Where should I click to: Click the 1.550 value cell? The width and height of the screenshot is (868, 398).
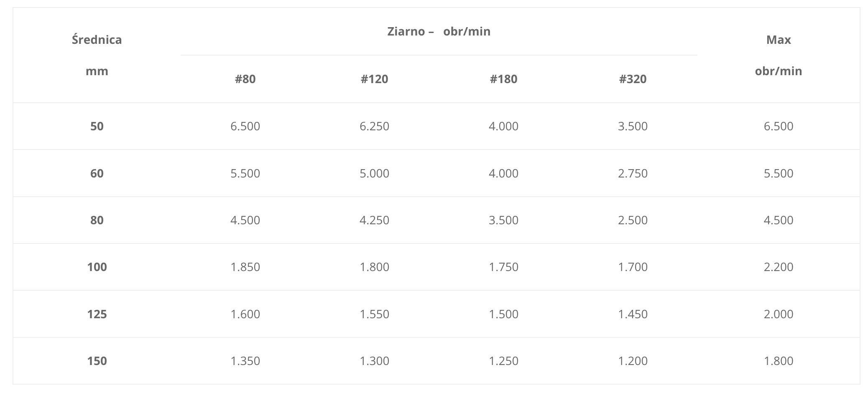(374, 314)
